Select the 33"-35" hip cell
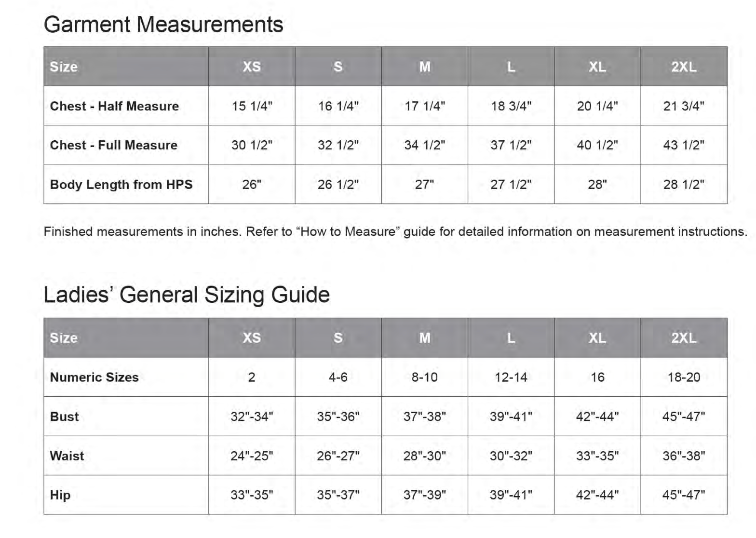756x538 pixels. (x=252, y=495)
